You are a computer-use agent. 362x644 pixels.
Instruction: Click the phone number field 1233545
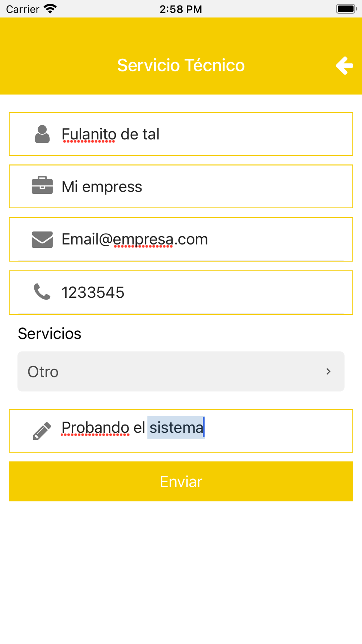tap(181, 293)
